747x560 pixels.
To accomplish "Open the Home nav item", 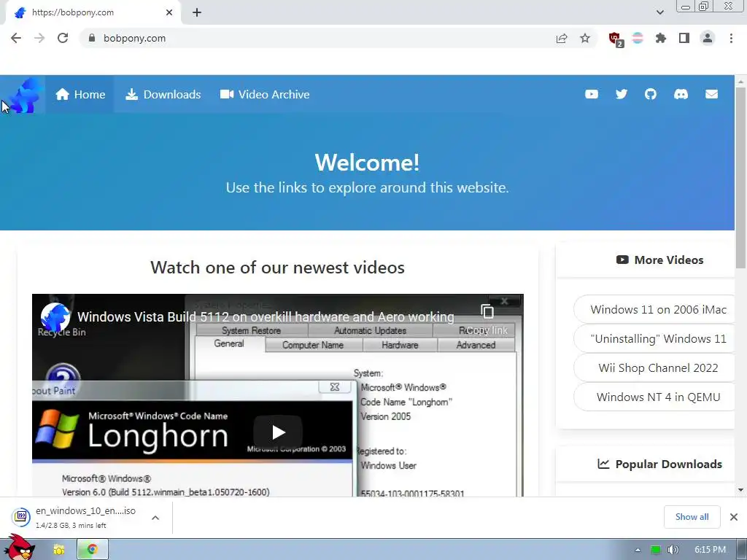I will pos(80,94).
